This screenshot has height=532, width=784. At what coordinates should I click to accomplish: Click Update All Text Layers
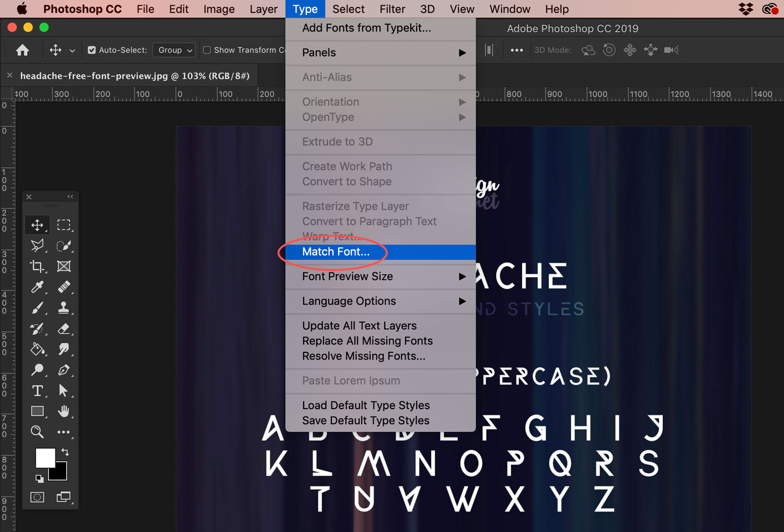point(359,325)
